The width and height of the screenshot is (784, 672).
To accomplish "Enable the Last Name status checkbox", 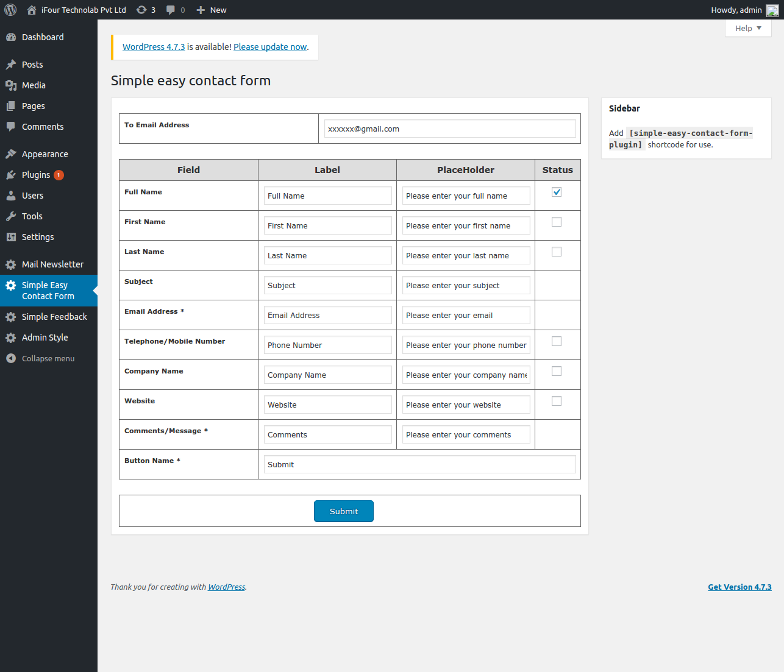I will point(557,252).
